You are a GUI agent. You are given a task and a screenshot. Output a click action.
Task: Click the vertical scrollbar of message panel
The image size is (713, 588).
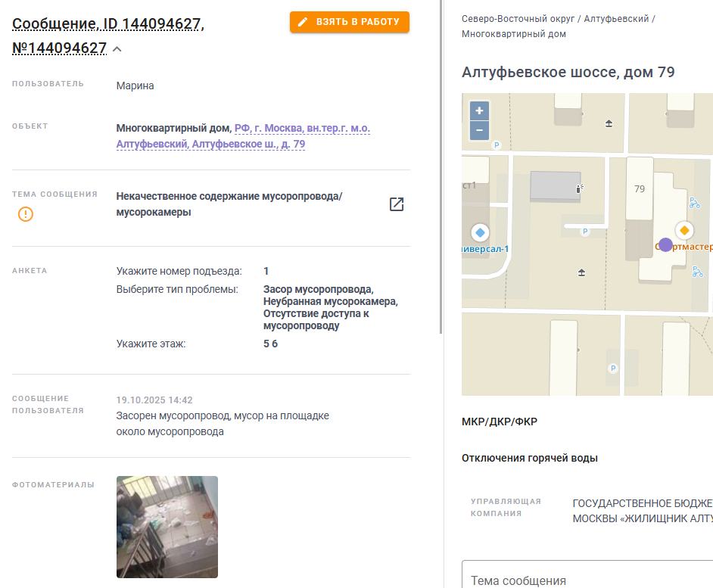(441, 167)
